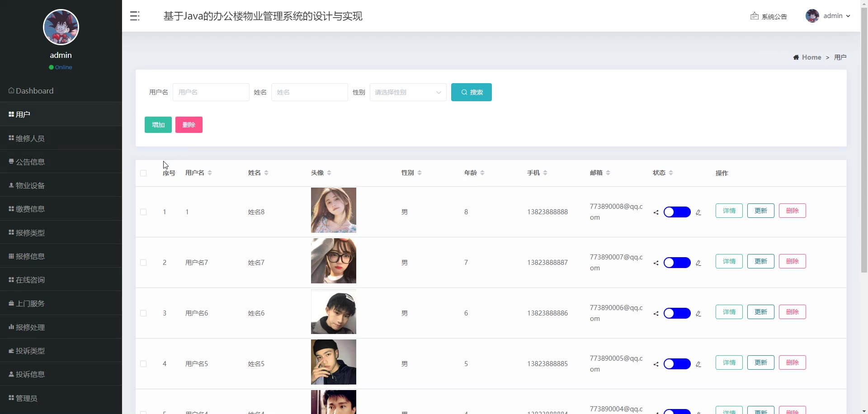Viewport: 868px width, 414px height.
Task: Open 报修信息 in the sidebar
Action: click(x=61, y=256)
